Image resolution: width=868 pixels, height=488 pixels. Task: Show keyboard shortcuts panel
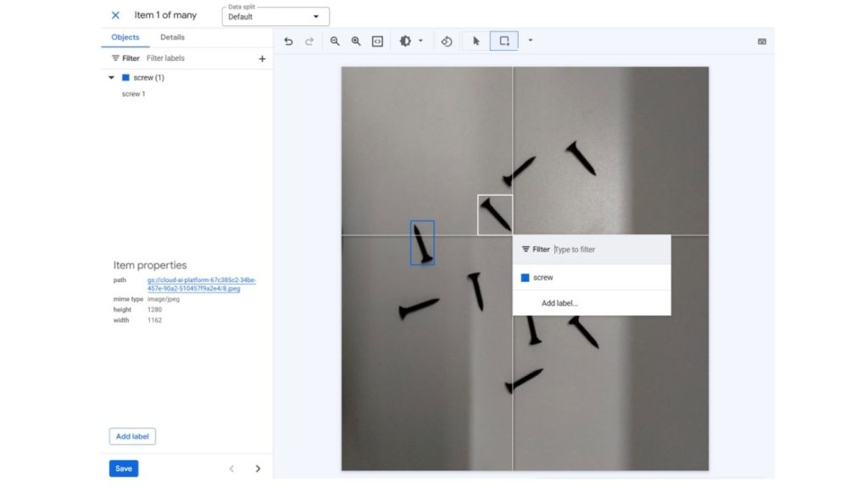coord(762,41)
